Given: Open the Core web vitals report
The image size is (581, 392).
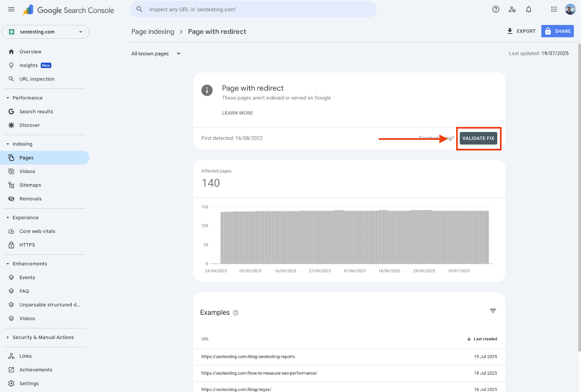Looking at the screenshot, I should pyautogui.click(x=37, y=231).
